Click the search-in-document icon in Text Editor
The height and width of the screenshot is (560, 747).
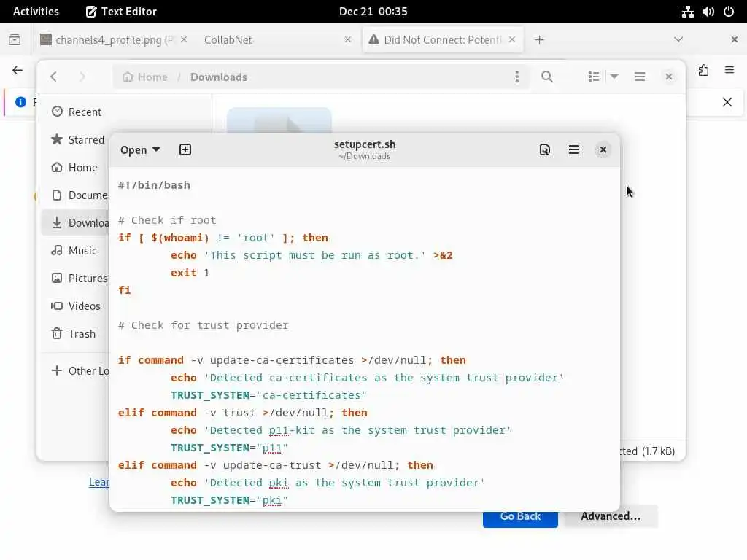(544, 150)
